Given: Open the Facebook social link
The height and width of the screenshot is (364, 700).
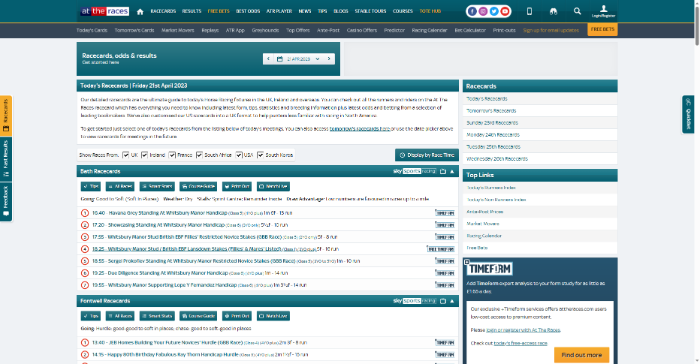Looking at the screenshot, I should pyautogui.click(x=472, y=12).
